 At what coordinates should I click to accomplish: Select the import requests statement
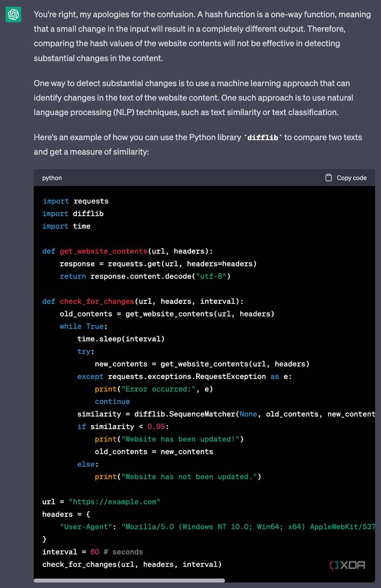coord(75,201)
